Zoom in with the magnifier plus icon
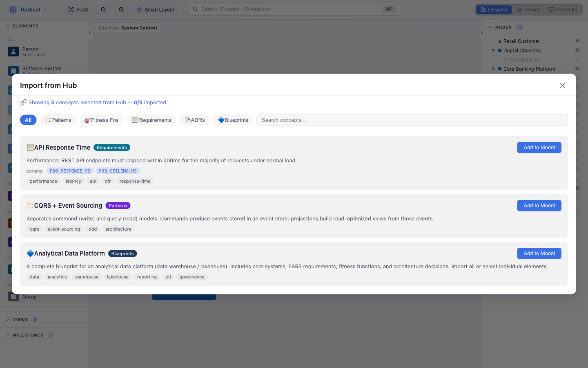Viewport: 588px width, 368px height. 121,9
